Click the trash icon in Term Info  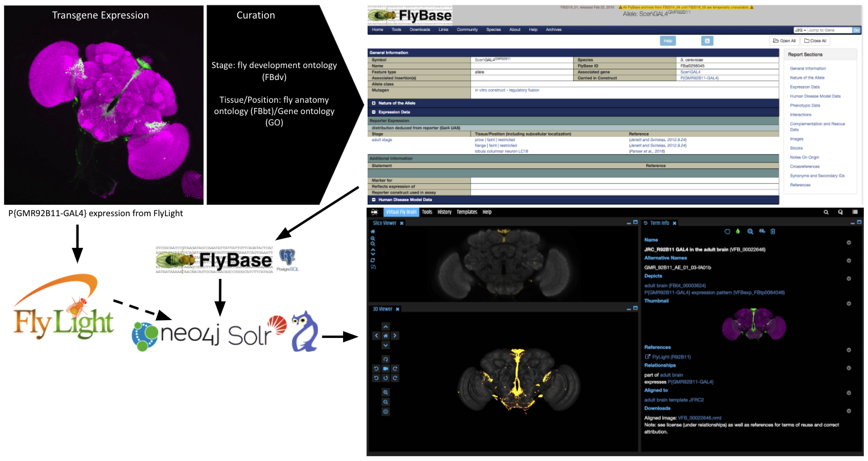tap(772, 231)
